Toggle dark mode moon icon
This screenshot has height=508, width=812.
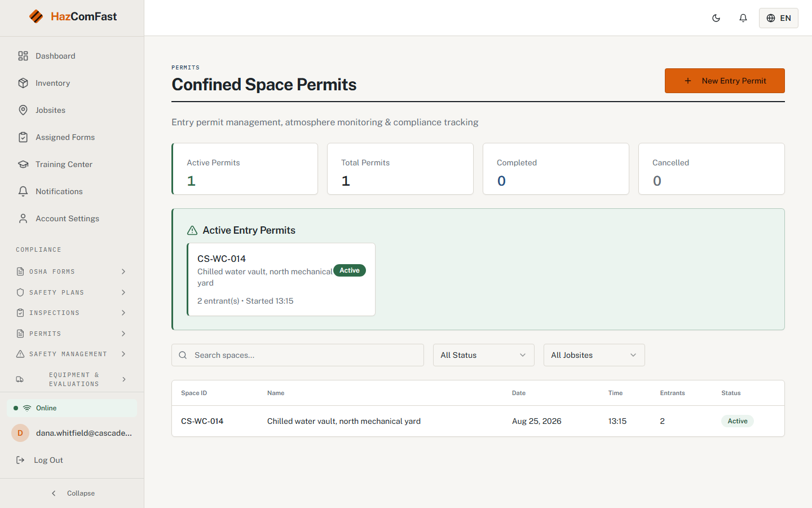tap(716, 18)
